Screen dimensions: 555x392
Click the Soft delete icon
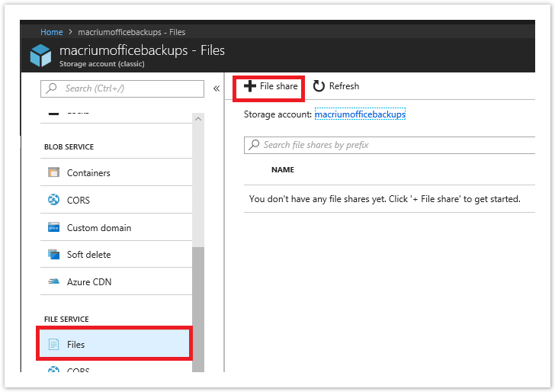(53, 254)
